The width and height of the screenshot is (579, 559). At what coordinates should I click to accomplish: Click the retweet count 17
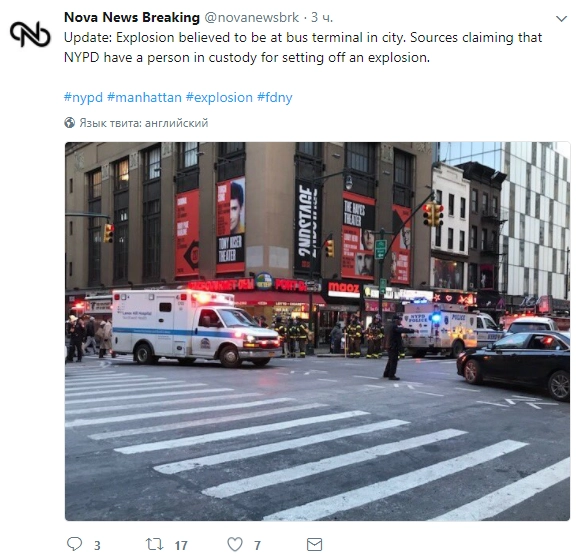(x=181, y=545)
